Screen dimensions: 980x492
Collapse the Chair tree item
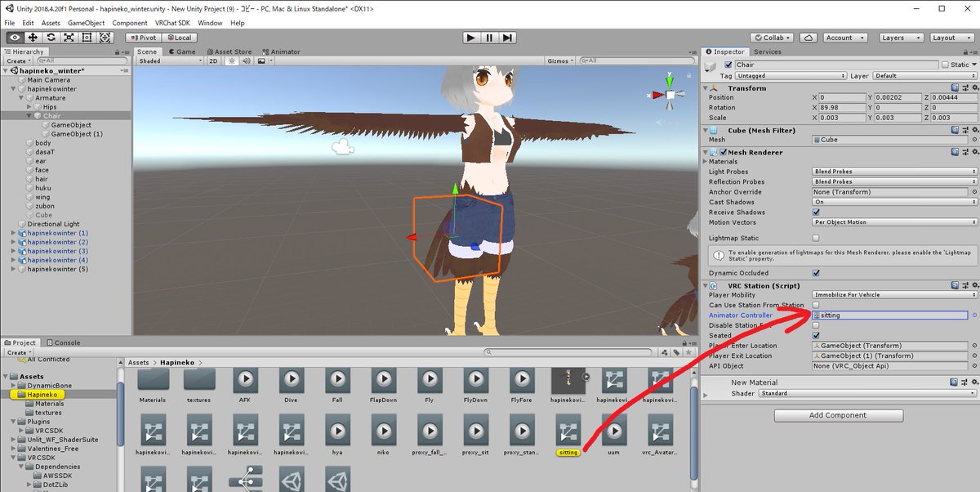[x=30, y=116]
